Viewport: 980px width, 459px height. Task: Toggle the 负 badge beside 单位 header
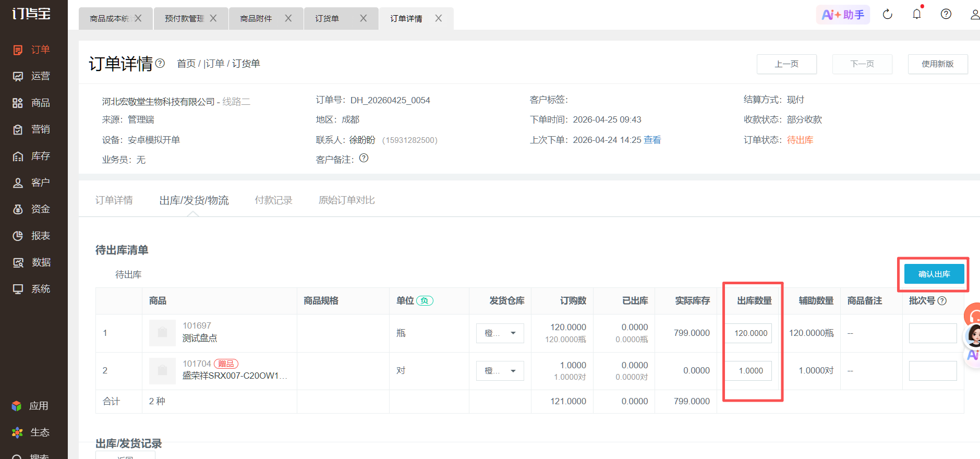(425, 300)
